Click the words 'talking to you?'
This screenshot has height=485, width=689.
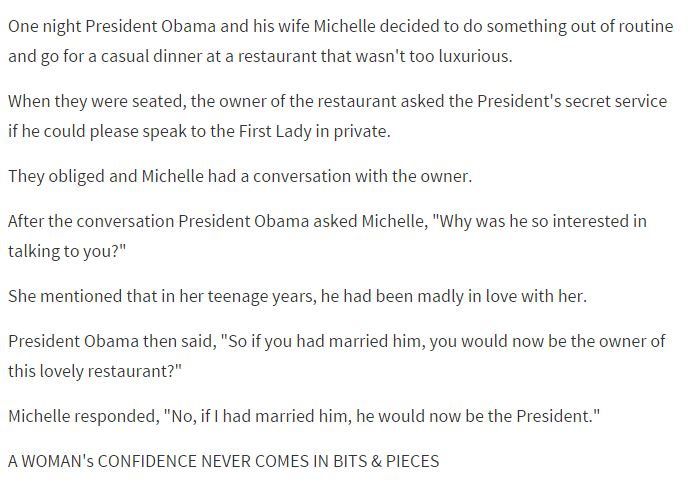[x=67, y=251]
